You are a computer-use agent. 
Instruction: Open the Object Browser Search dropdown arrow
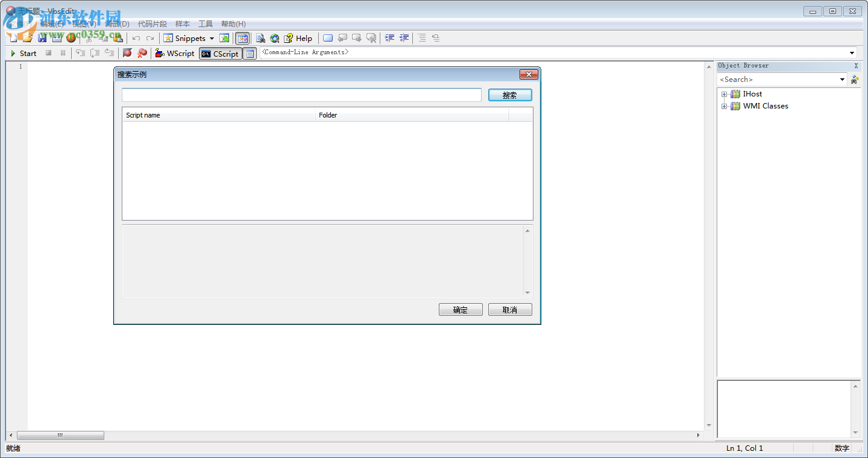click(x=843, y=80)
